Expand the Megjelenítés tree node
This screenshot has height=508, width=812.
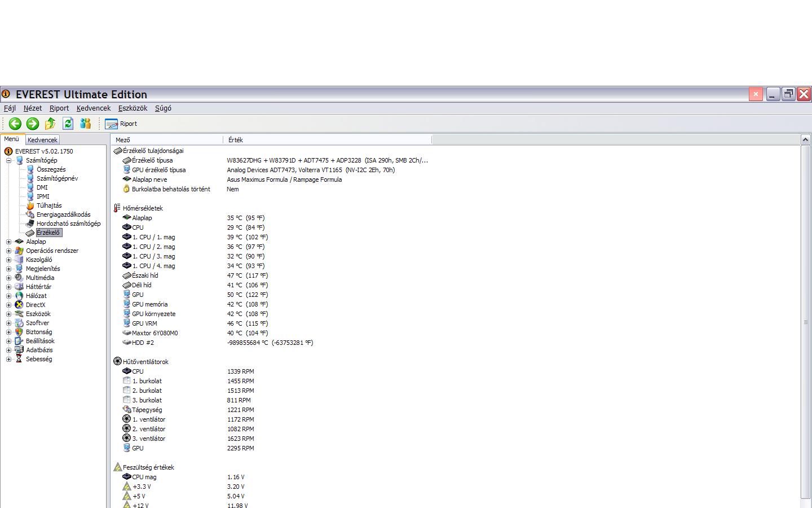[8, 269]
